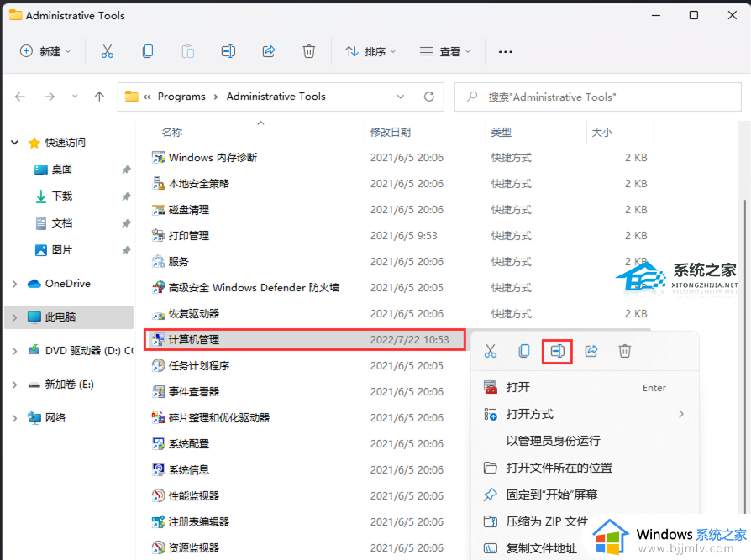
Task: Click the Delete icon in the context menu
Action: (x=624, y=351)
